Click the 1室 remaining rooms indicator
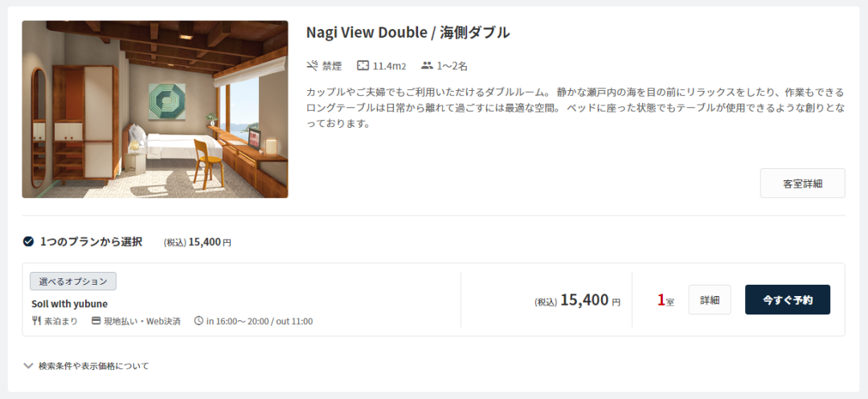The height and width of the screenshot is (399, 868). coord(665,300)
